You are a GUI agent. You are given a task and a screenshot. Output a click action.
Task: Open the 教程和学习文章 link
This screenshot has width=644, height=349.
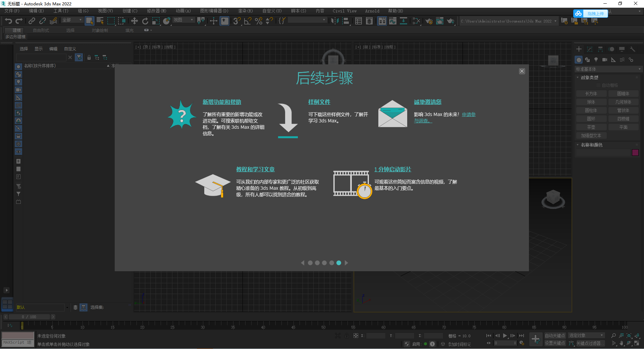pos(255,169)
